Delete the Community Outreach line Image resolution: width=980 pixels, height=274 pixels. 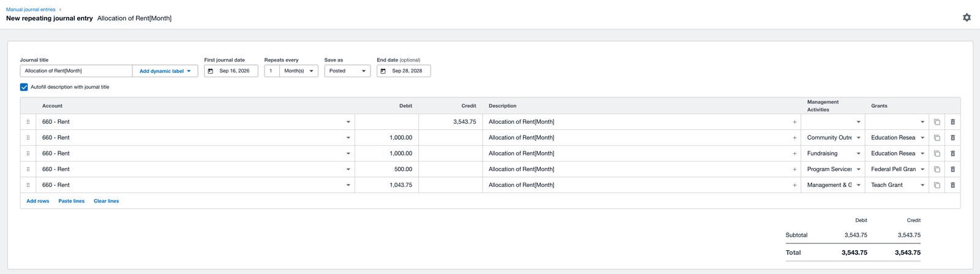[952, 138]
